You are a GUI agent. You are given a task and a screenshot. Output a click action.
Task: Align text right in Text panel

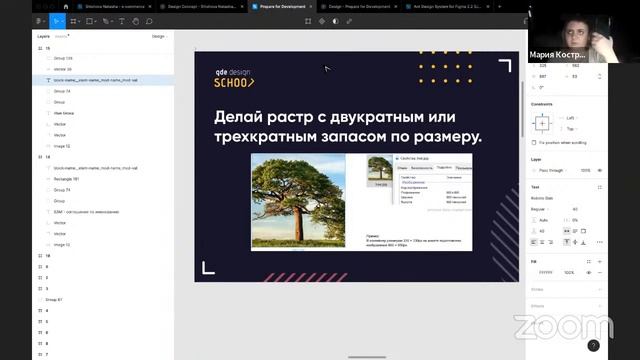[x=550, y=242]
